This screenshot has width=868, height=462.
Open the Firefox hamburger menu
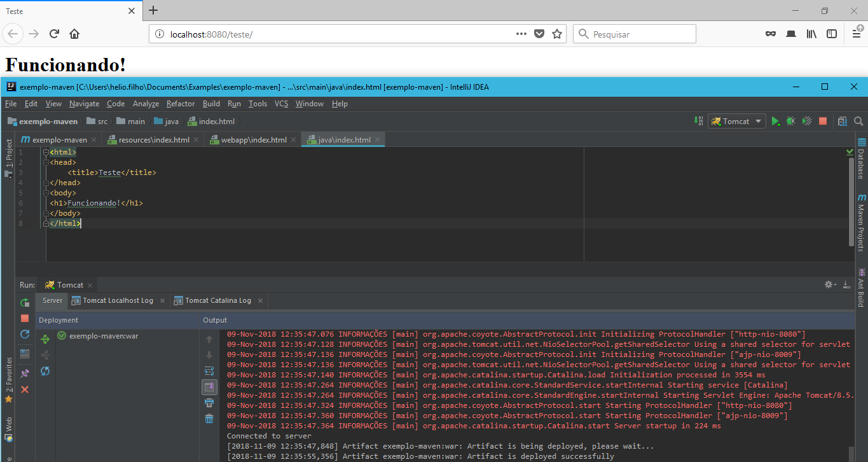pyautogui.click(x=856, y=34)
